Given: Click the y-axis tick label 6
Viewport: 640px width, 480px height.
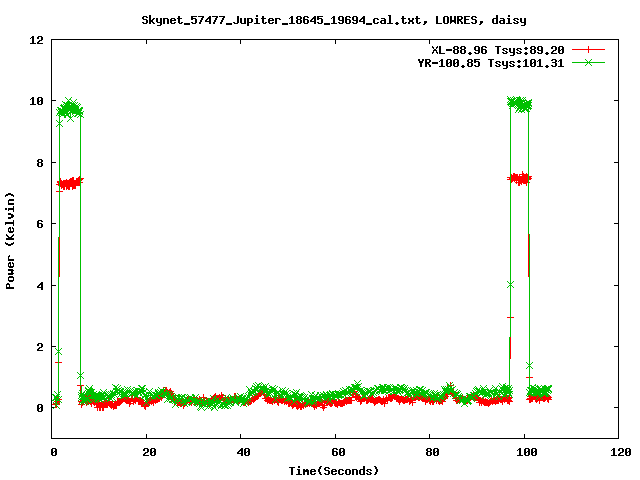Looking at the screenshot, I should 40,224.
